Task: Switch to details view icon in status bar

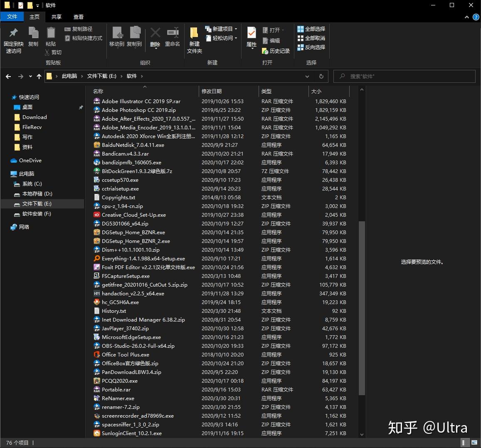Action: (465, 443)
